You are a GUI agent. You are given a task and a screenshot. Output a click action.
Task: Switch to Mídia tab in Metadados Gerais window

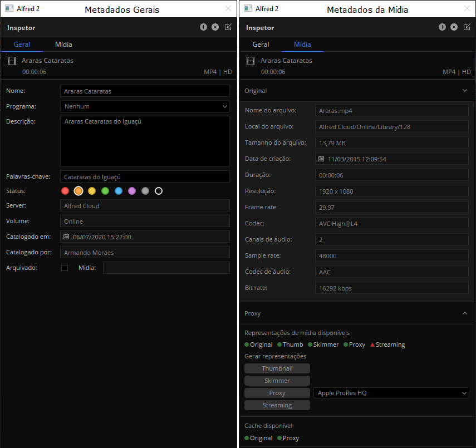[64, 45]
